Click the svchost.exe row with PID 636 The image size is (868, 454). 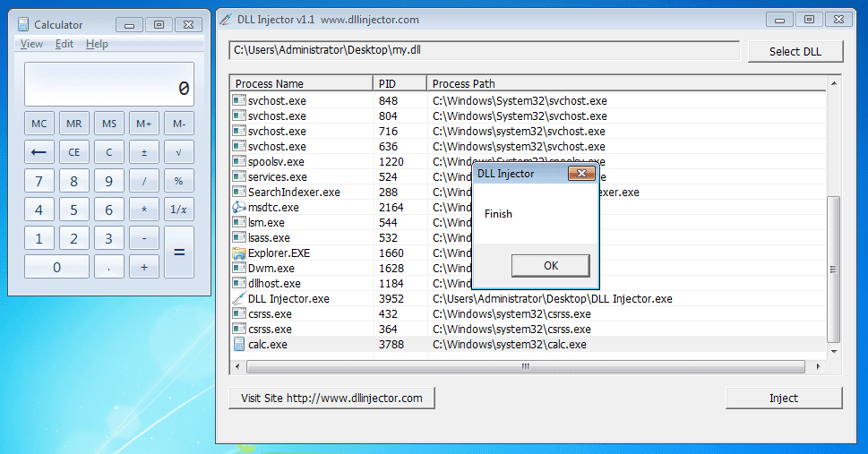(x=529, y=147)
